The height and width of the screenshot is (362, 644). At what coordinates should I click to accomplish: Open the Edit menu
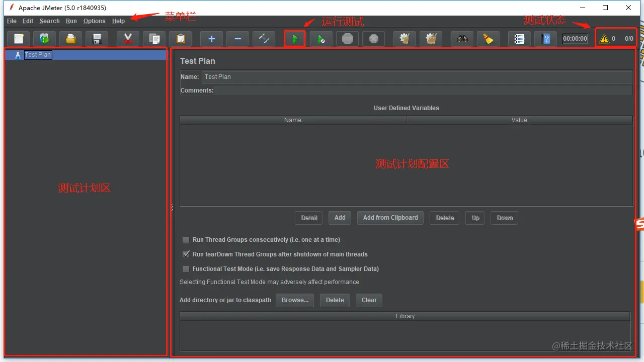pyautogui.click(x=28, y=21)
